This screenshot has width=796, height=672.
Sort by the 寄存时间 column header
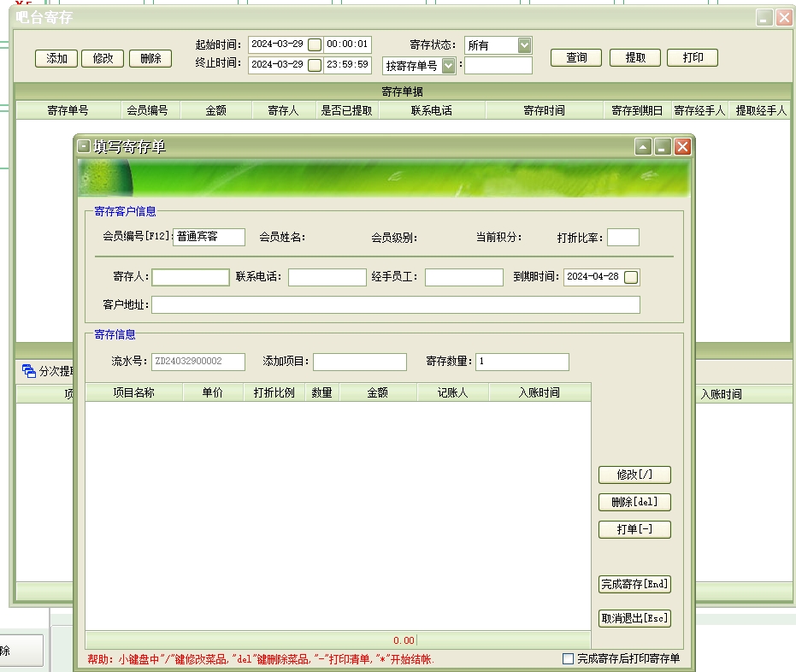[x=544, y=110]
